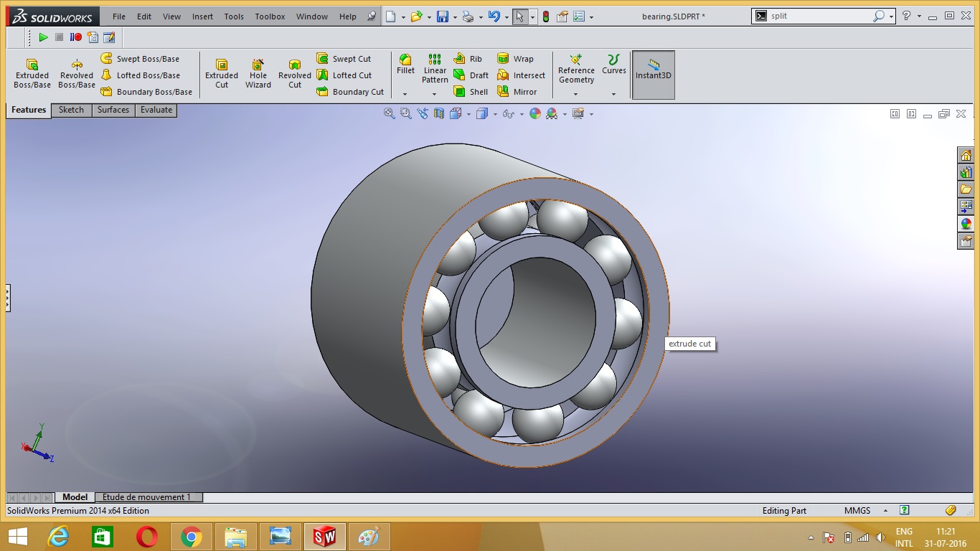980x551 pixels.
Task: Select the Shell feature
Action: [471, 92]
